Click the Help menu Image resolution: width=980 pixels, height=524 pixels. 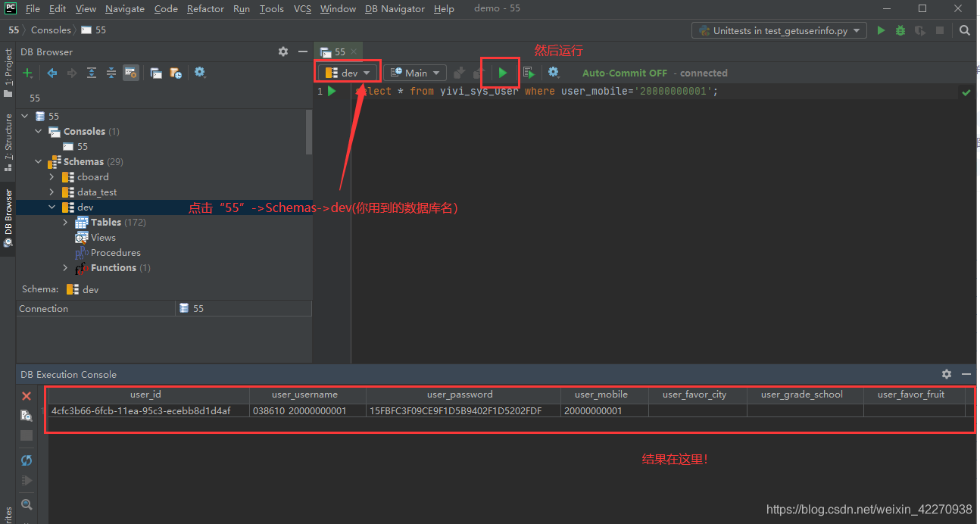coord(445,9)
